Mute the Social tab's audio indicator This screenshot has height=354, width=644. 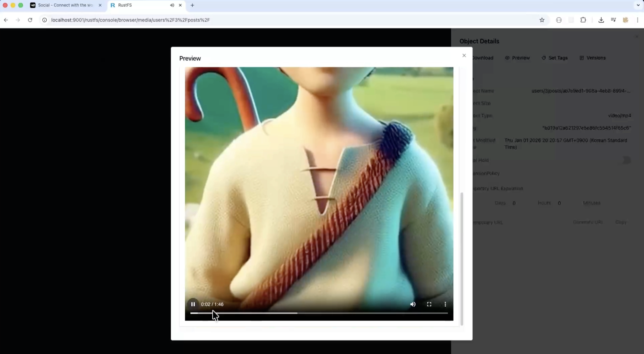pyautogui.click(x=172, y=5)
